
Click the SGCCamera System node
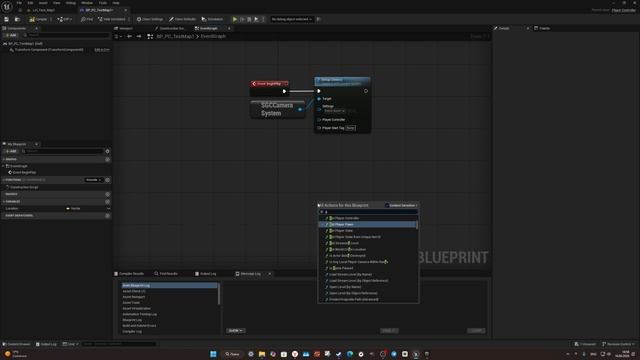277,109
